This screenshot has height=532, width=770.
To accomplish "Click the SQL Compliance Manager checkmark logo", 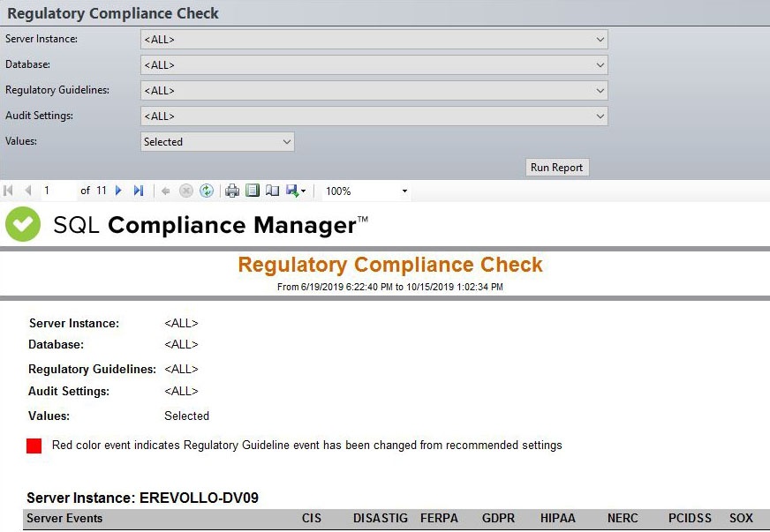I will tap(23, 224).
